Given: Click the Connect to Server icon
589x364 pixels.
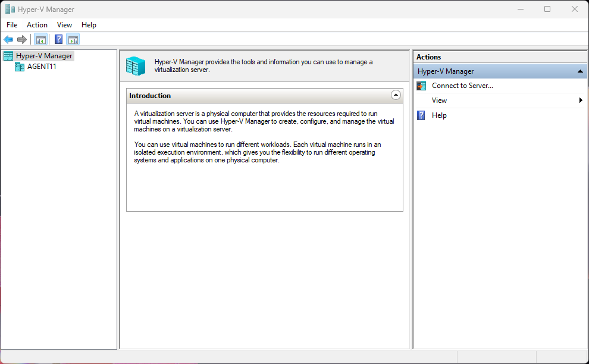Looking at the screenshot, I should [x=421, y=86].
